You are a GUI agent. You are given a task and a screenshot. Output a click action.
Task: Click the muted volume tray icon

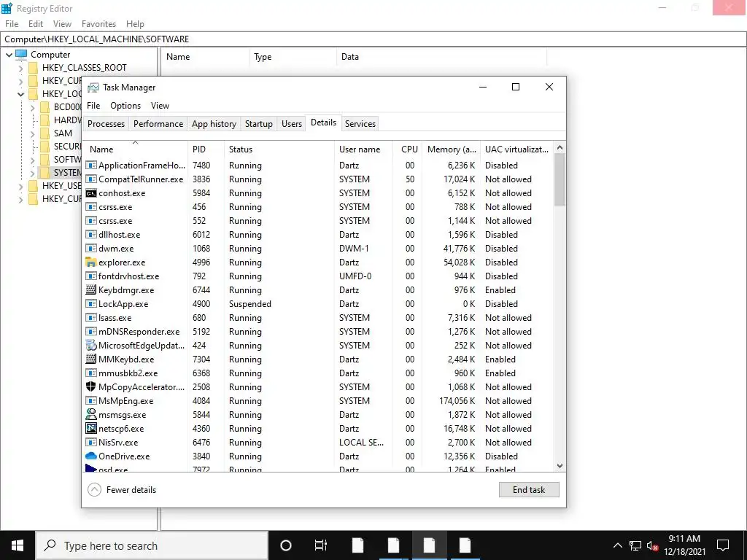[x=653, y=545]
